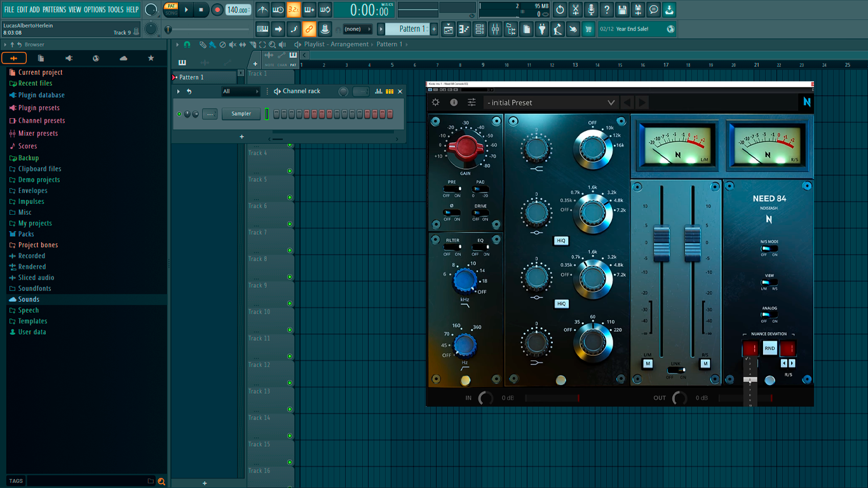Click the download updates icon

[x=669, y=10]
